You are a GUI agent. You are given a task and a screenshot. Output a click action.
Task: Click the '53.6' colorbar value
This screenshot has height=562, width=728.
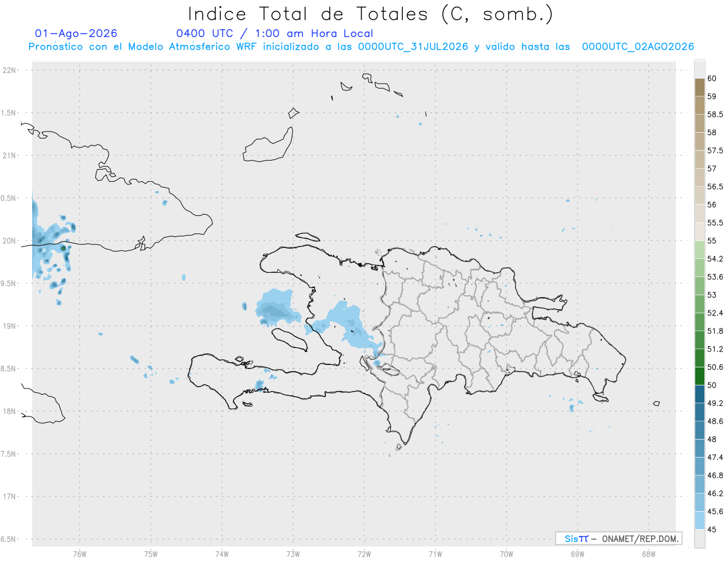tap(715, 277)
